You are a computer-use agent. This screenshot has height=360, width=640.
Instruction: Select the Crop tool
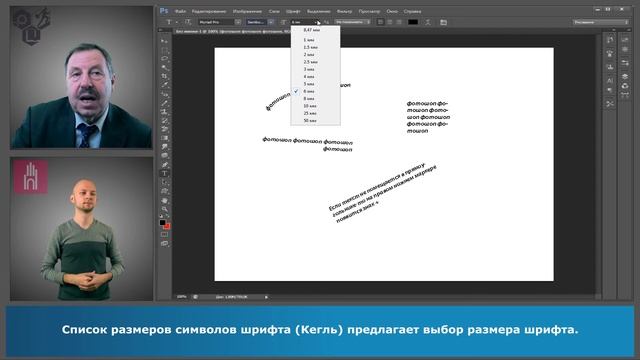pyautogui.click(x=164, y=76)
